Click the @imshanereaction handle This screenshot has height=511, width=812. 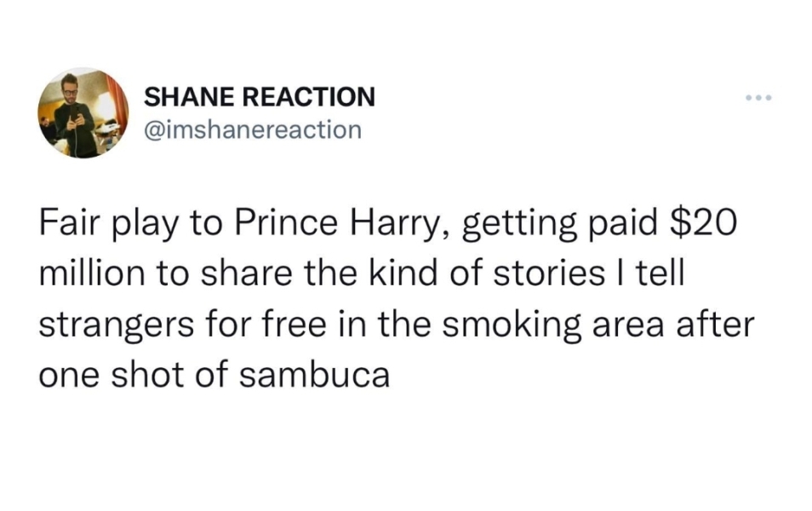pyautogui.click(x=252, y=130)
